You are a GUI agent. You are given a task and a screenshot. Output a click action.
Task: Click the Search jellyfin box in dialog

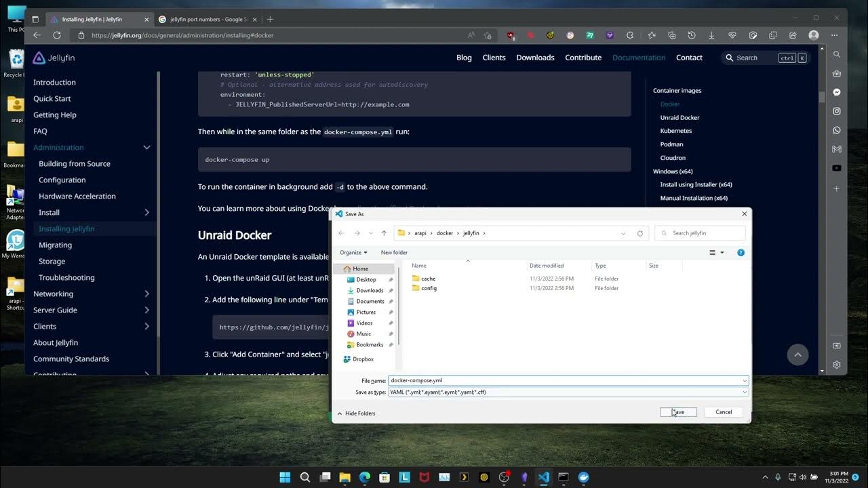[x=700, y=233]
